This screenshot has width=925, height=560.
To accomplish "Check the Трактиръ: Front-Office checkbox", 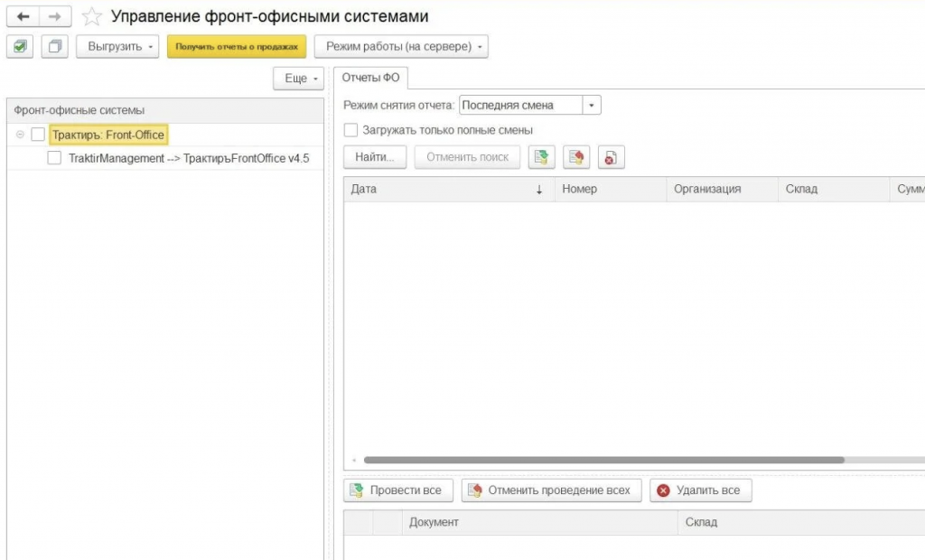I will point(38,135).
